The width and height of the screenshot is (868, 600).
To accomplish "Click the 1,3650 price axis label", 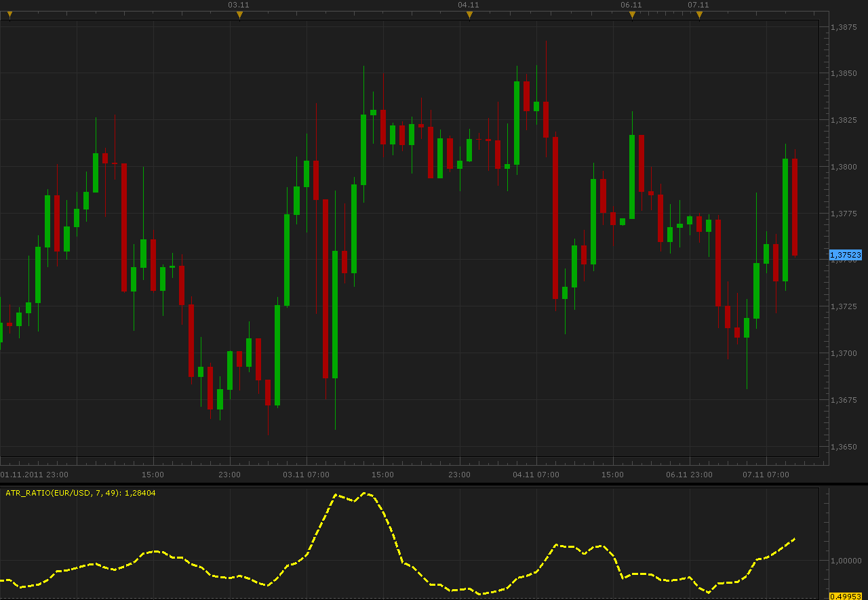I will (x=844, y=447).
